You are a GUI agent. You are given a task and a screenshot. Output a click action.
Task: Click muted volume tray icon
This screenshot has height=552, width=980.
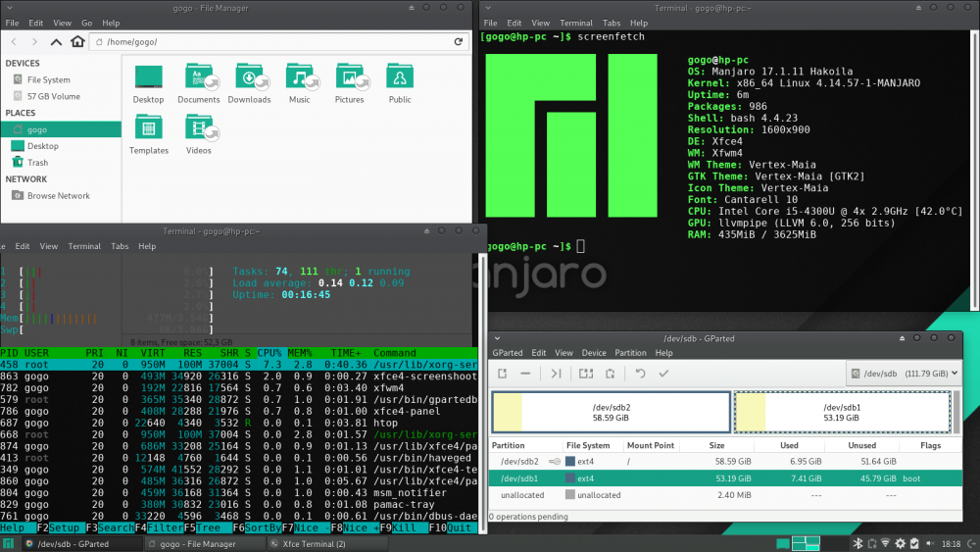(x=929, y=544)
